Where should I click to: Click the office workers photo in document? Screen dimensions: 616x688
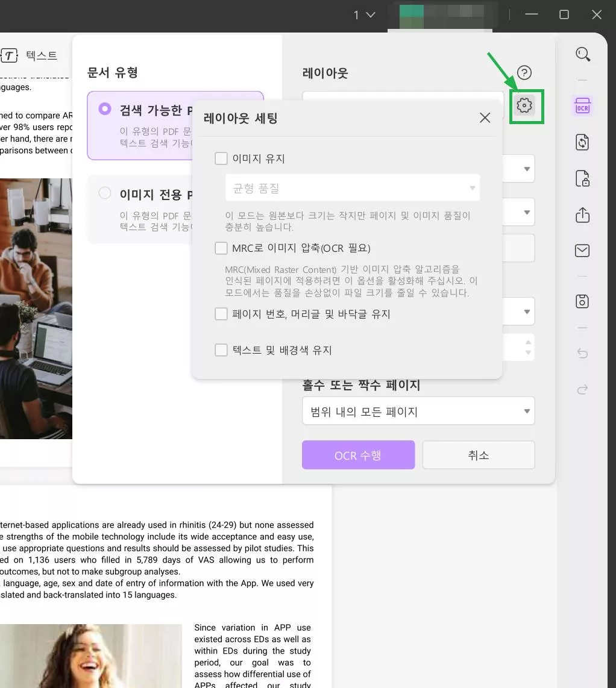point(36,308)
